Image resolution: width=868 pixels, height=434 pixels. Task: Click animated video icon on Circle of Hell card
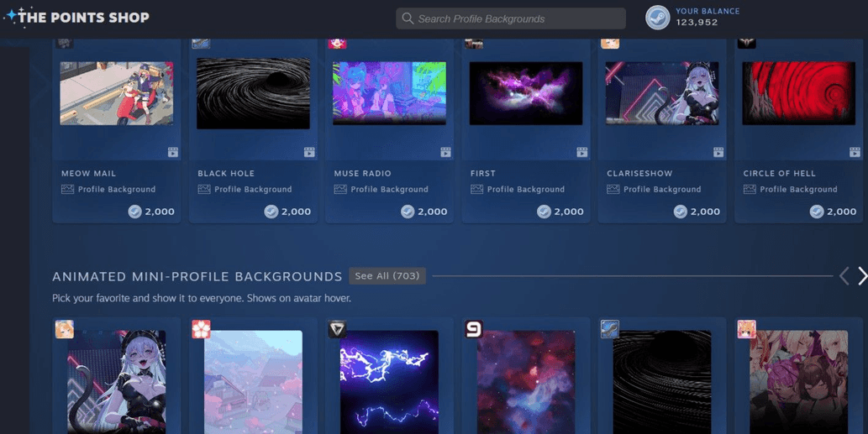tap(855, 152)
